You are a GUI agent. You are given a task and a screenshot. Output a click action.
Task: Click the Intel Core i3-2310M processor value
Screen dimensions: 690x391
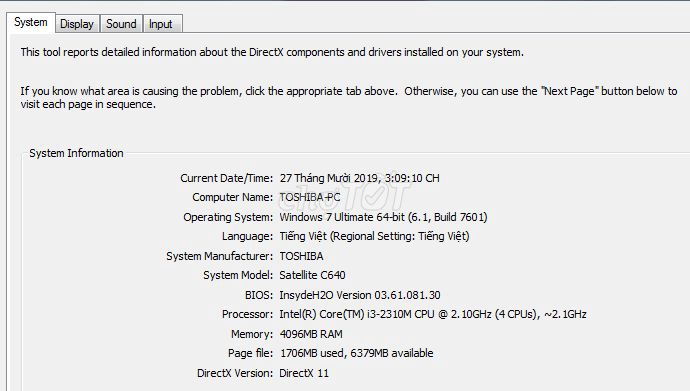433,314
